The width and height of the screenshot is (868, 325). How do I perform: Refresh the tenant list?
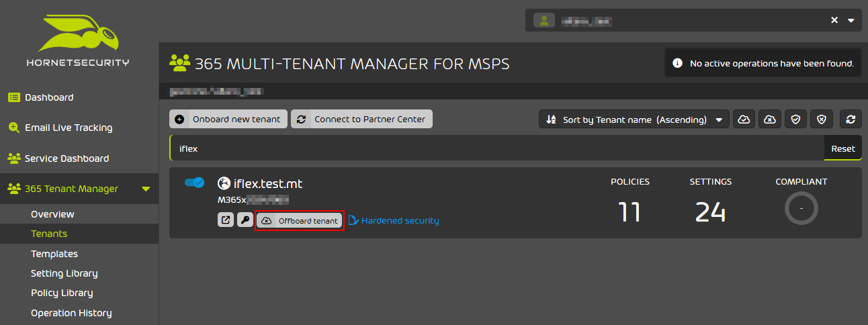tap(851, 119)
